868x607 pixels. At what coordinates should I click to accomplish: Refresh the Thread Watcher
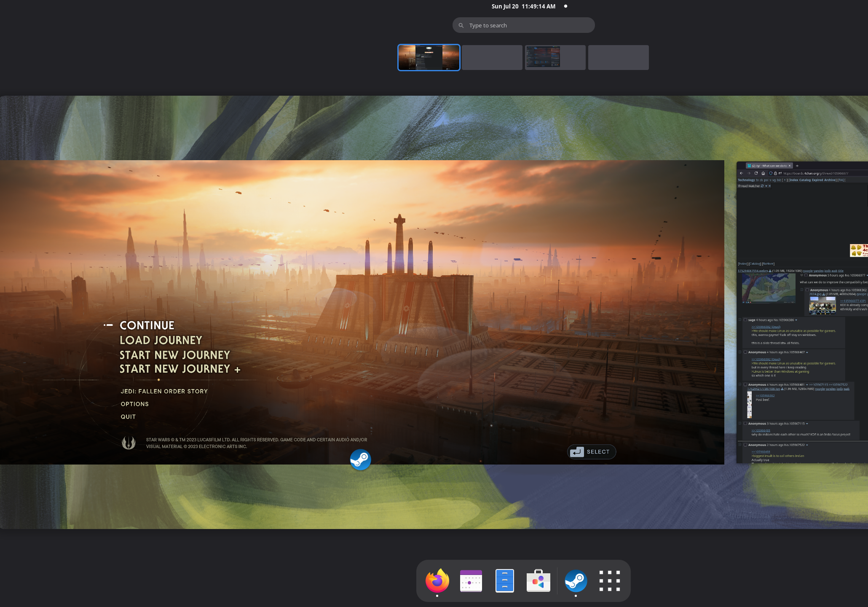click(x=762, y=186)
